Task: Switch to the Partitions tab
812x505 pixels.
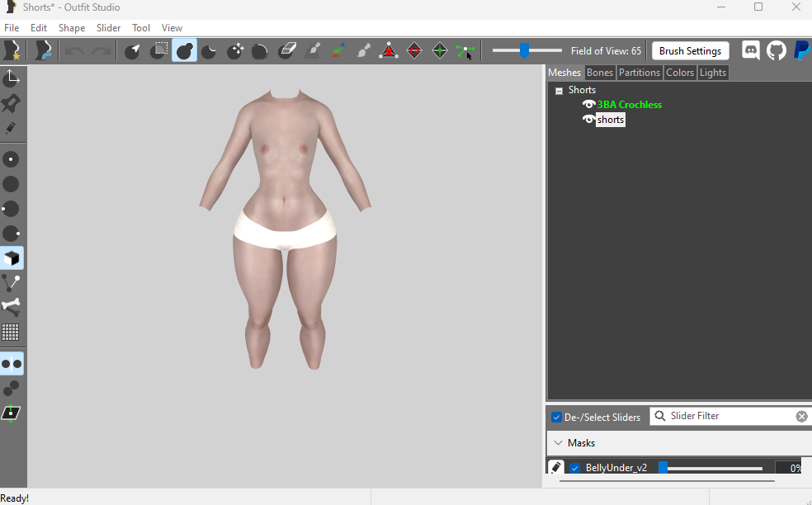Action: tap(640, 73)
